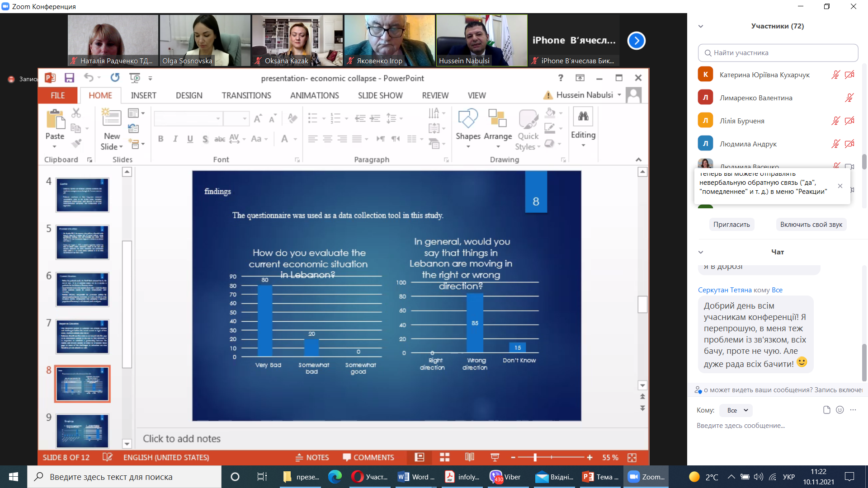Open the Slide Show ribbon tab
The height and width of the screenshot is (488, 868).
coord(380,95)
